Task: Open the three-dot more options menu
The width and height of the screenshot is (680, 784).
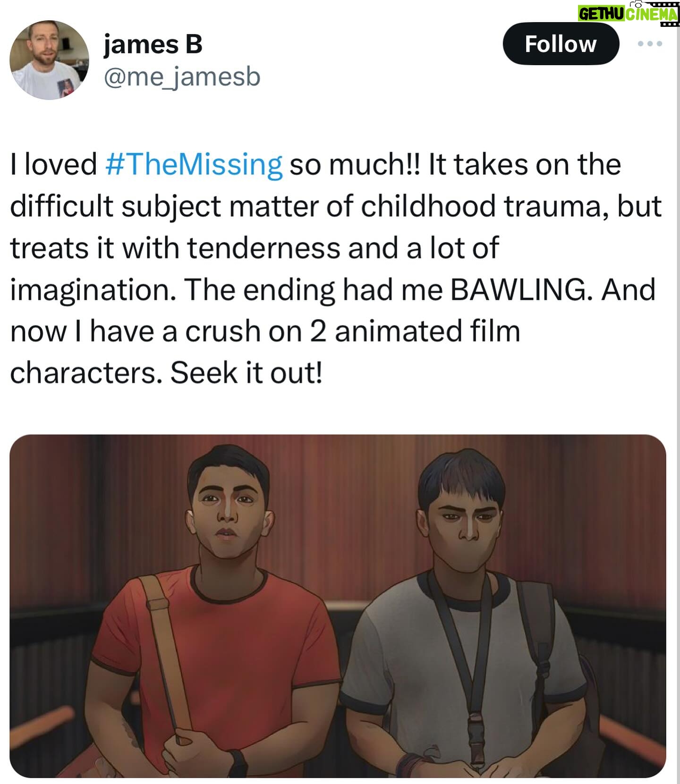Action: [x=650, y=44]
